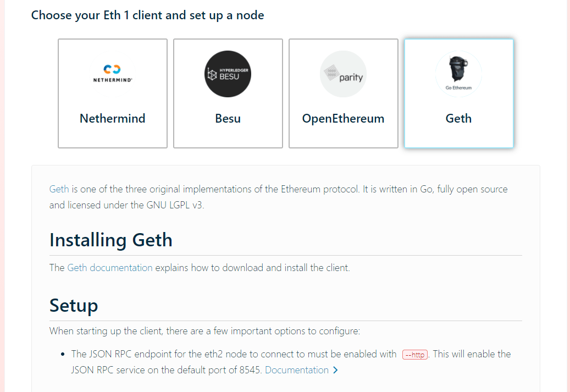Select the Besu client label

pyautogui.click(x=228, y=119)
